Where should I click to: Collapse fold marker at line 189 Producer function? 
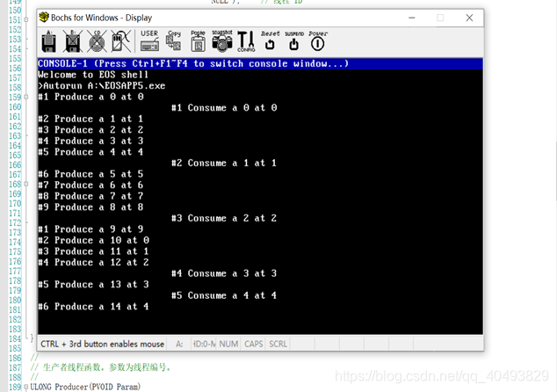(26, 387)
